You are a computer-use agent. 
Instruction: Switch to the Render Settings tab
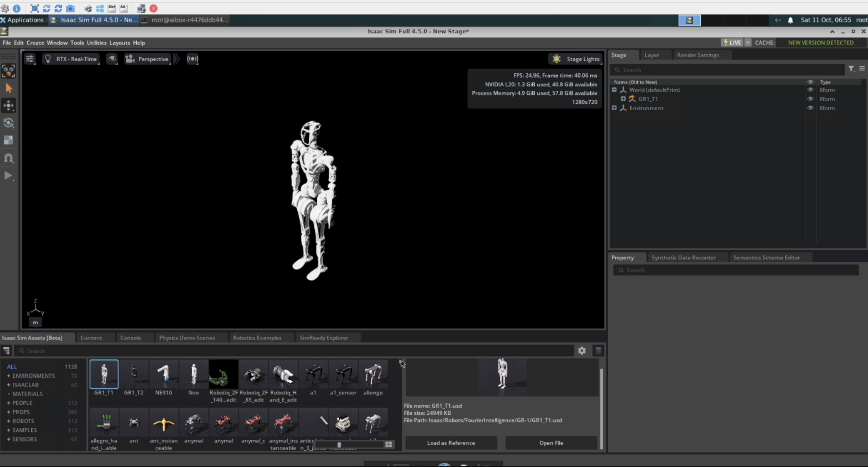click(698, 55)
